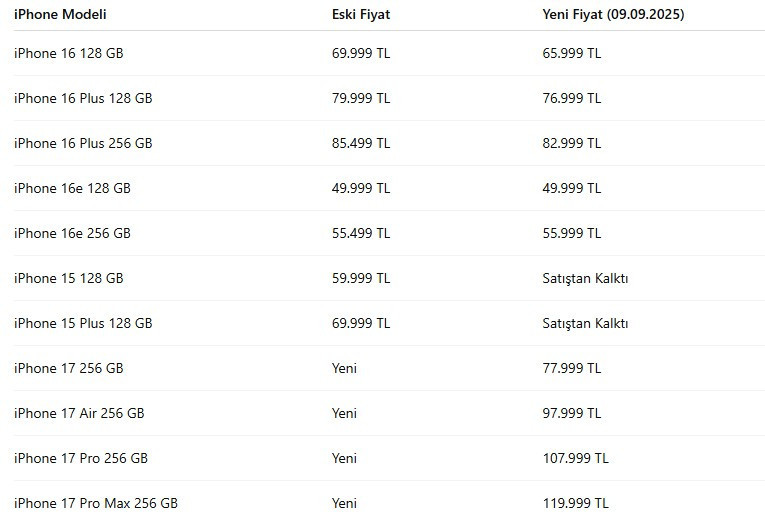Click the old price 85.499 TL
The height and width of the screenshot is (519, 765).
(x=361, y=143)
